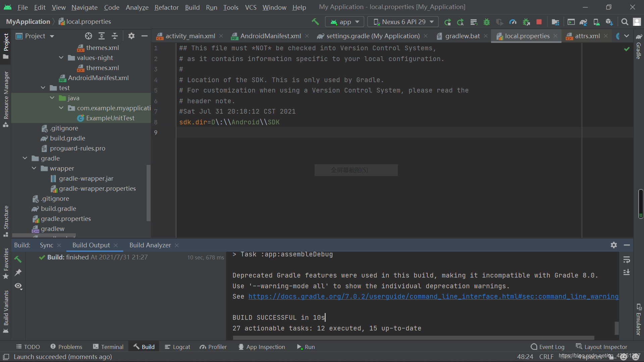Open the Refactor menu
The image size is (644, 362).
point(166,7)
